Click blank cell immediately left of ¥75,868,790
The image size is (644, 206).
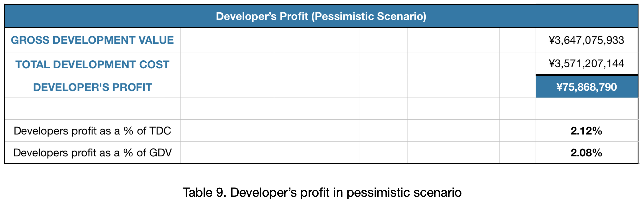click(x=517, y=87)
